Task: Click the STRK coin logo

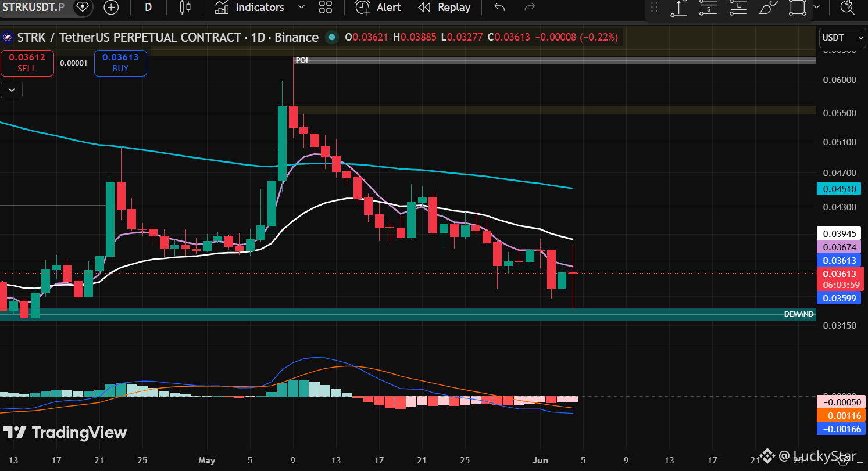Action: click(x=8, y=38)
